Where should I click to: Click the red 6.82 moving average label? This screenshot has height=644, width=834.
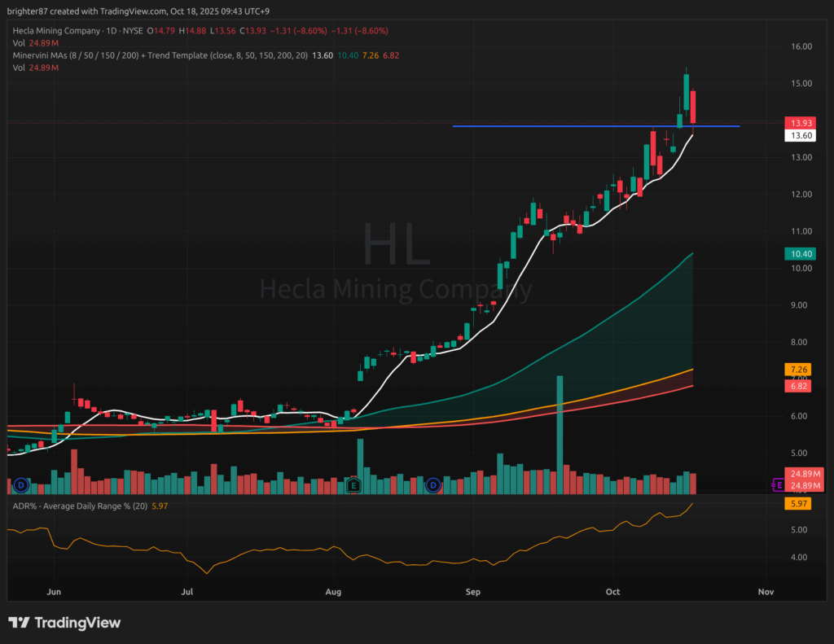798,387
